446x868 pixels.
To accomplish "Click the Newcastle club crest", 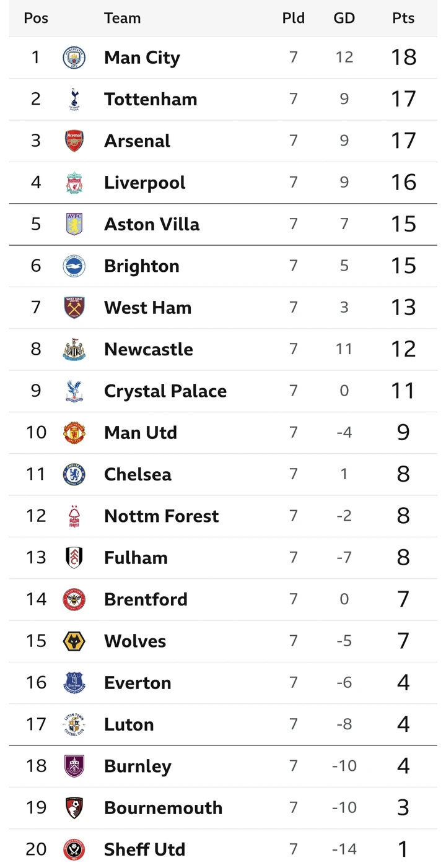I will pos(74,349).
